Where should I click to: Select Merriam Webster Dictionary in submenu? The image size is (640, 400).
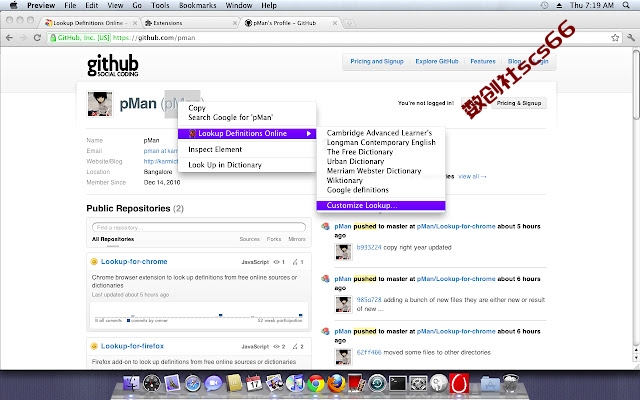click(x=381, y=171)
